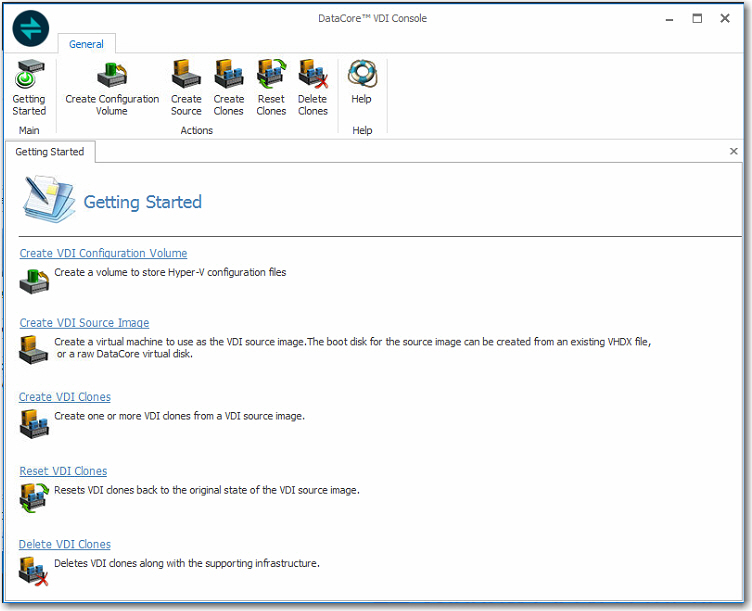Open the Create VDI Source Image link

coord(84,323)
